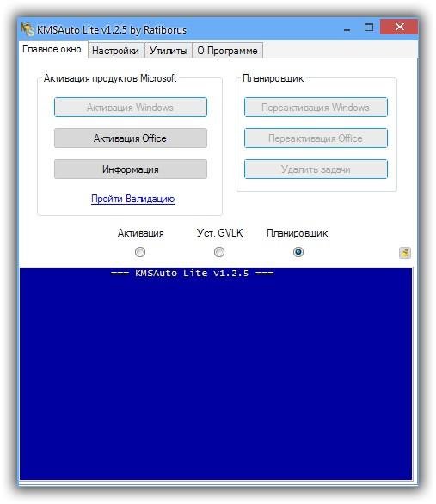Click the Удалить задачи button
Screen dimensions: 436x504
[316, 169]
